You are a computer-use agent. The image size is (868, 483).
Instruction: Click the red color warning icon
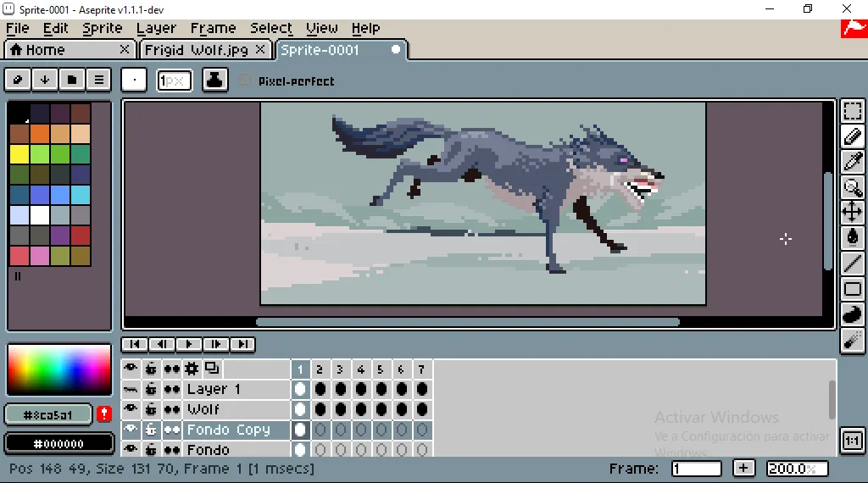point(104,414)
